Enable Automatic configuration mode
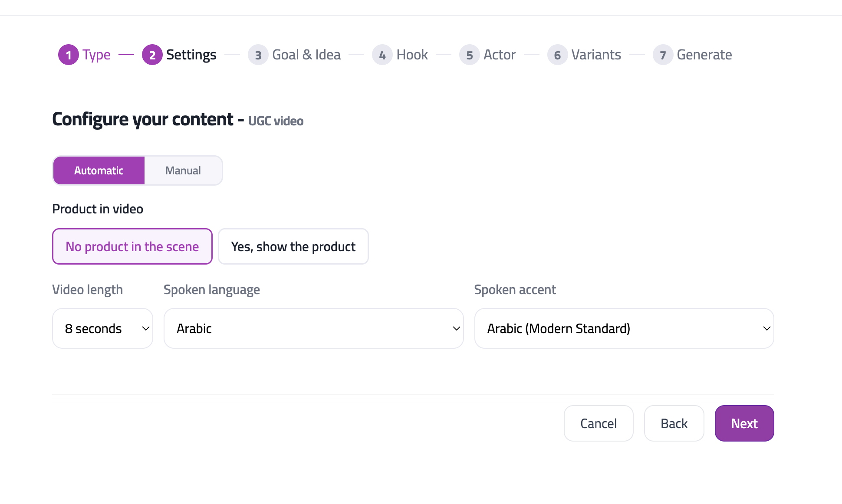 [99, 170]
